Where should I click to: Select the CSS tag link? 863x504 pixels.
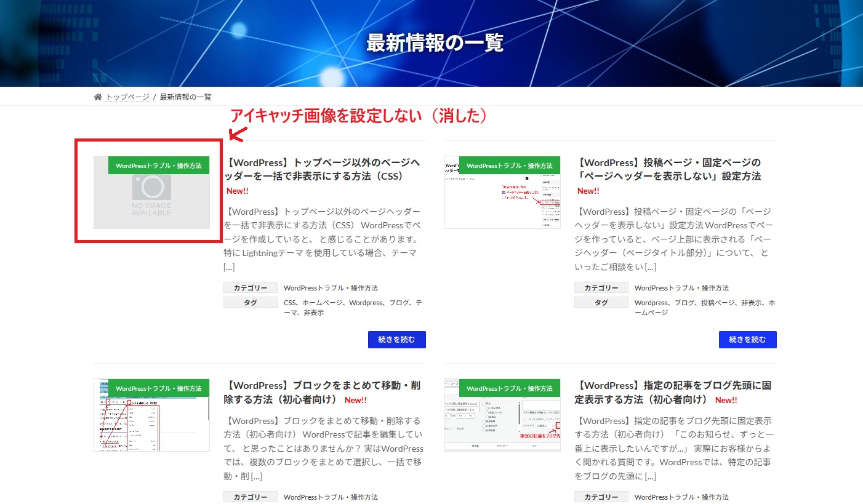[x=291, y=302]
